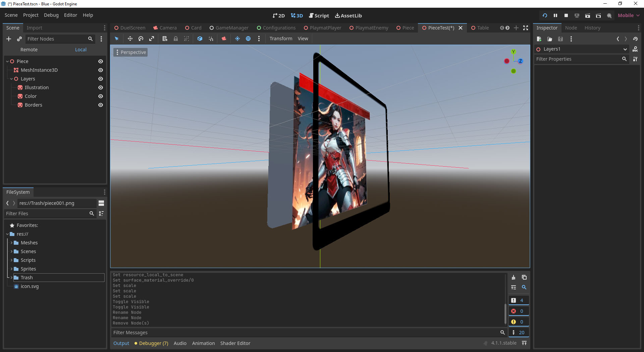Toggle Use Snap magnet icon
This screenshot has width=644, height=352.
tap(211, 39)
